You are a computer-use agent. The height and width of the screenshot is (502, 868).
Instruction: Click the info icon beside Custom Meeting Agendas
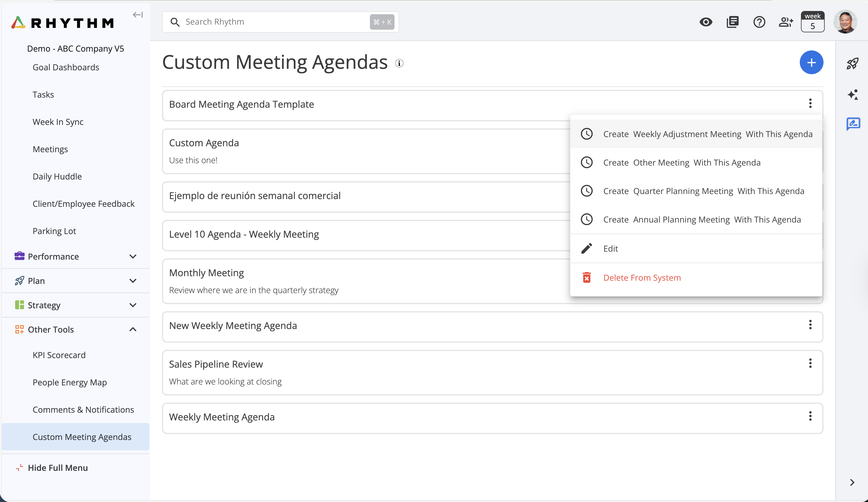[x=399, y=63]
